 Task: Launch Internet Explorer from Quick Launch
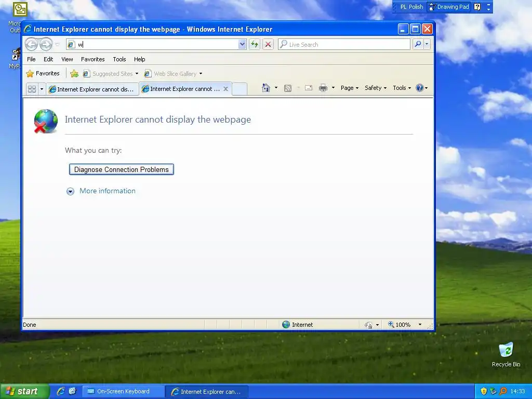pyautogui.click(x=61, y=391)
